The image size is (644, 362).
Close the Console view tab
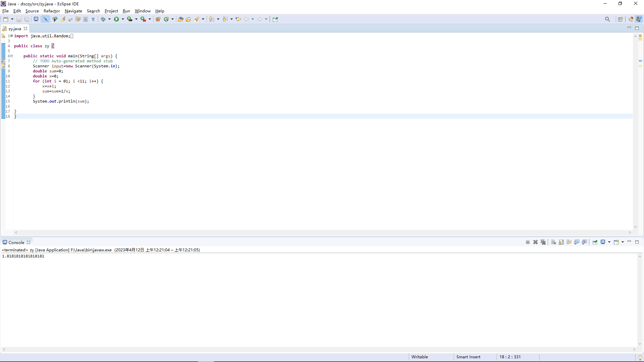[29, 242]
